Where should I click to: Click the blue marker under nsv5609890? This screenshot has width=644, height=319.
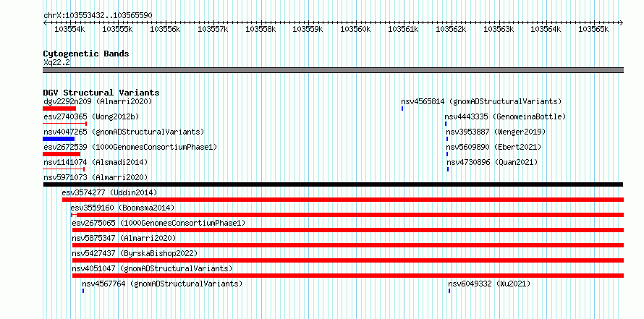tap(447, 154)
